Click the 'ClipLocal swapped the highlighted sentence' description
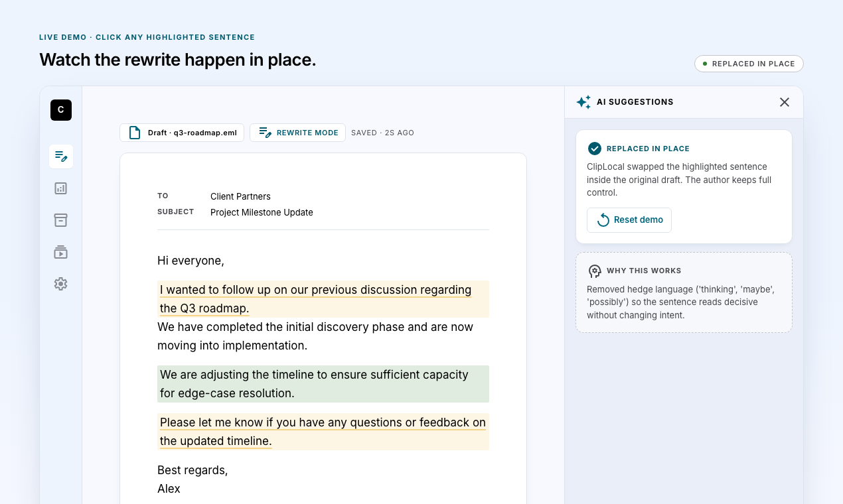Viewport: 843px width, 504px height. (679, 180)
